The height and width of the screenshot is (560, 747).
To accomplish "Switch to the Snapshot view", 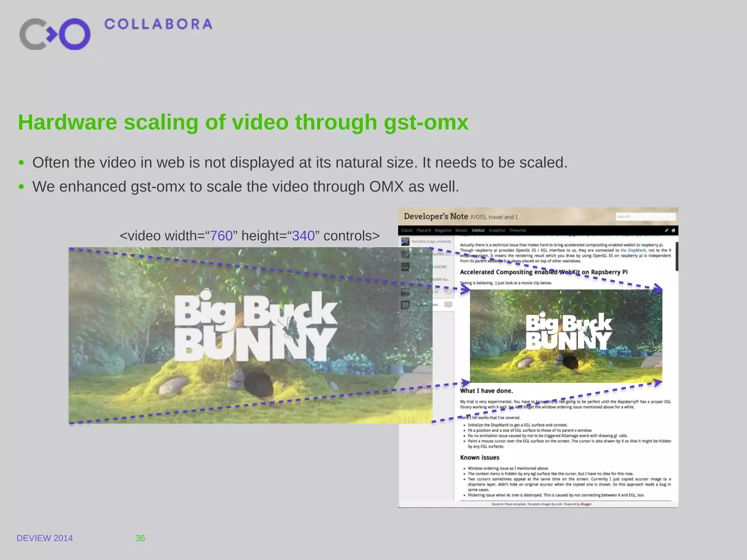I will (x=497, y=230).
